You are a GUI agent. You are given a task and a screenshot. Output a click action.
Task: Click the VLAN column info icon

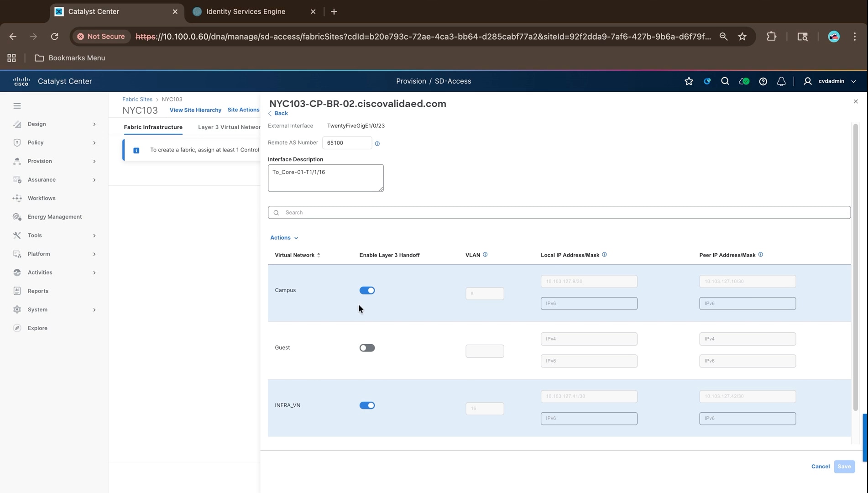tap(485, 255)
